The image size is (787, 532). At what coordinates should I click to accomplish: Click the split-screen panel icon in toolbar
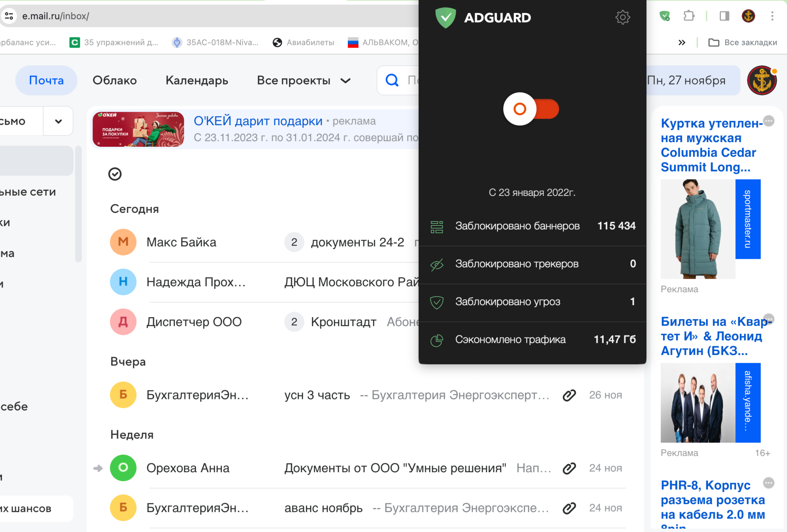(724, 16)
